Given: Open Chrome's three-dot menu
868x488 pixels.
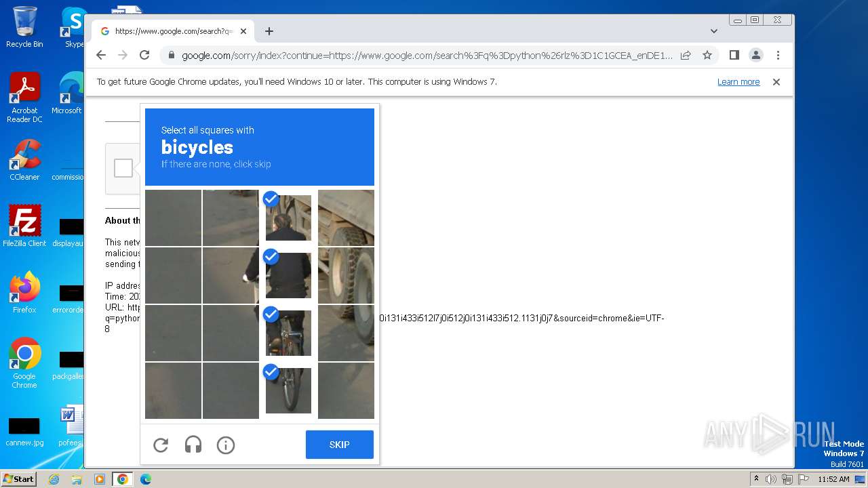Looking at the screenshot, I should point(778,55).
